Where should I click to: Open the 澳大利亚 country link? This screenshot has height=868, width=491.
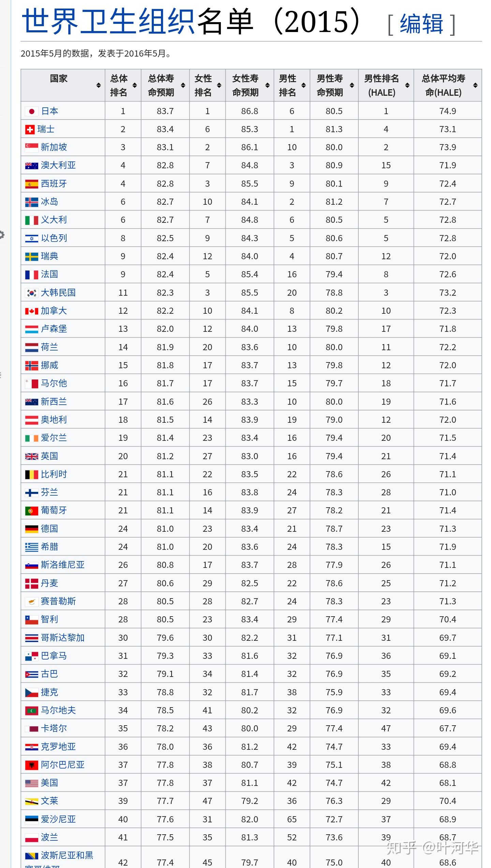(x=58, y=165)
